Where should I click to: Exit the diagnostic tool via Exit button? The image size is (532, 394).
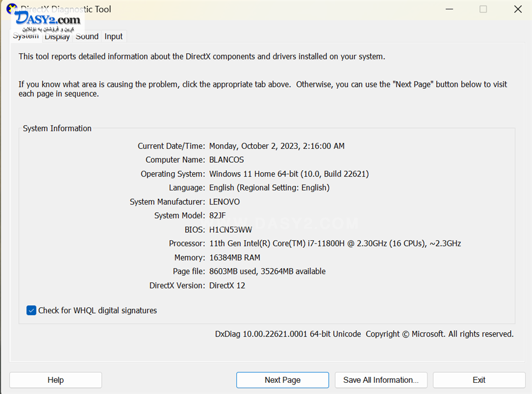click(x=479, y=380)
